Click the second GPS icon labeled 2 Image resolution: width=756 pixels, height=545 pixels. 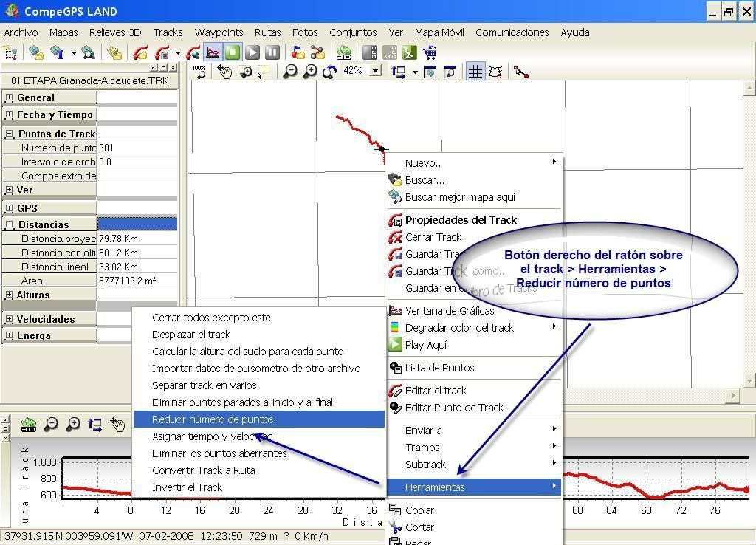pyautogui.click(x=390, y=52)
